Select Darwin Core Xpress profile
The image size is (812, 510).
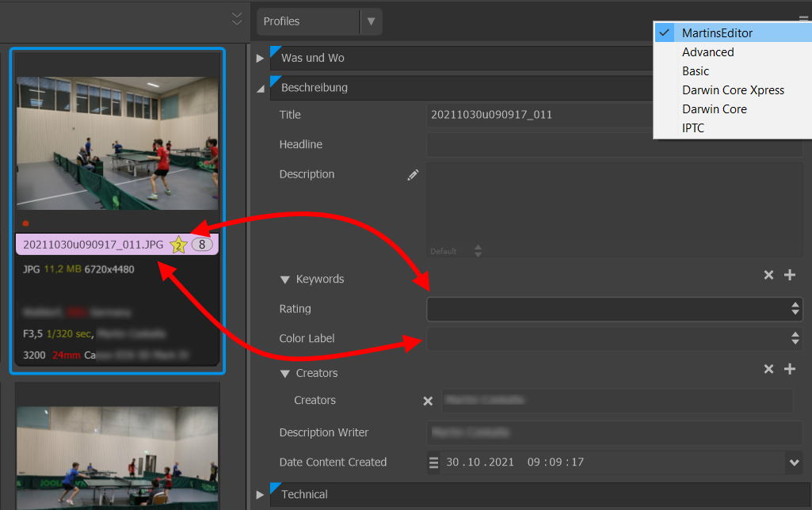733,90
